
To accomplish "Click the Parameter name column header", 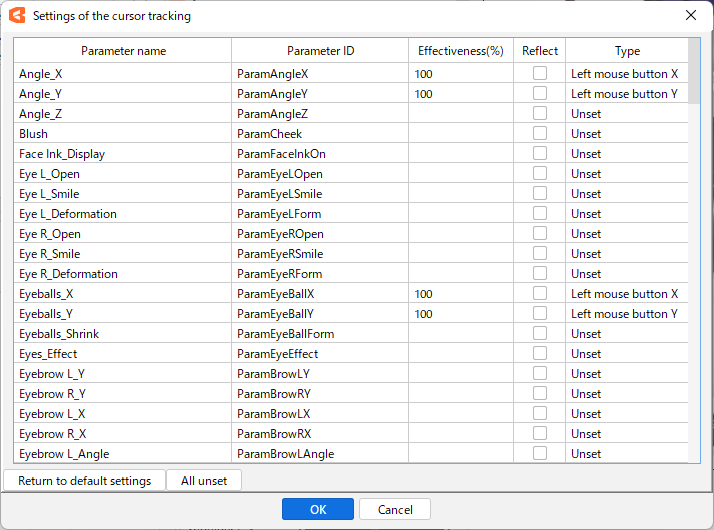I will click(123, 50).
